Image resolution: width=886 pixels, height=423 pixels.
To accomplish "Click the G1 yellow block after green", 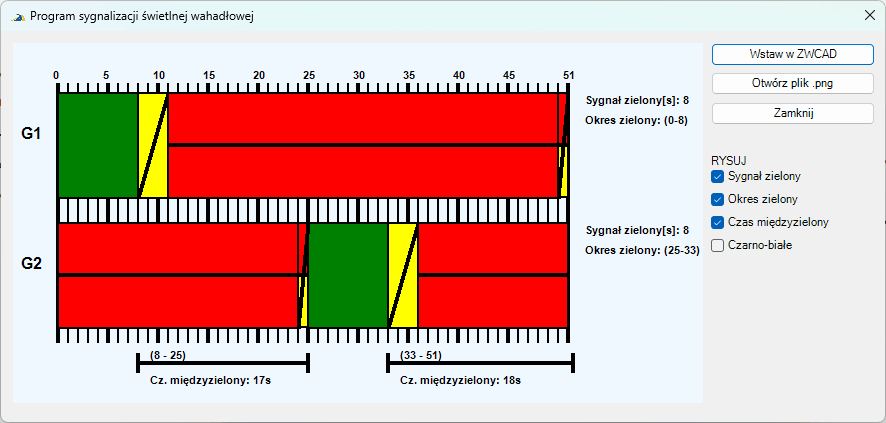I will pos(153,145).
